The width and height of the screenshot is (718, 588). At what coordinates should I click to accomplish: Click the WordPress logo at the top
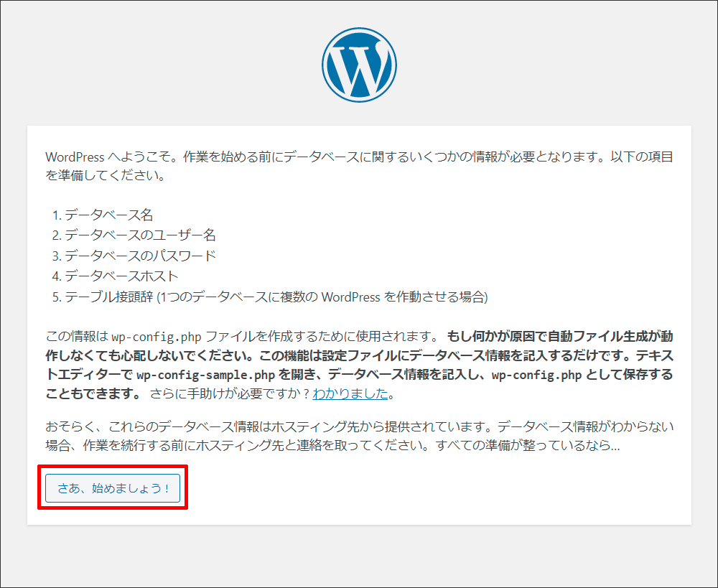pos(359,65)
